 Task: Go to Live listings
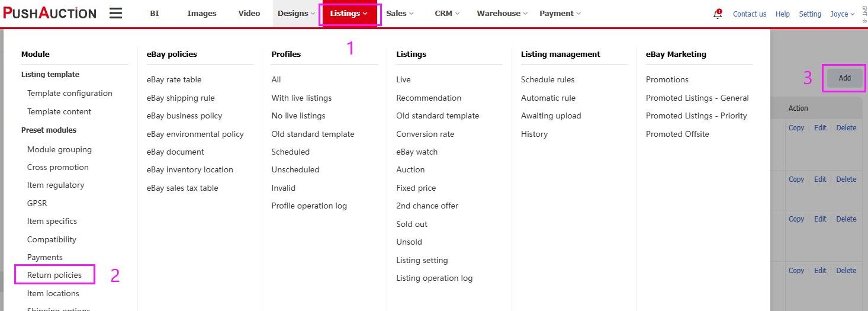click(x=403, y=79)
